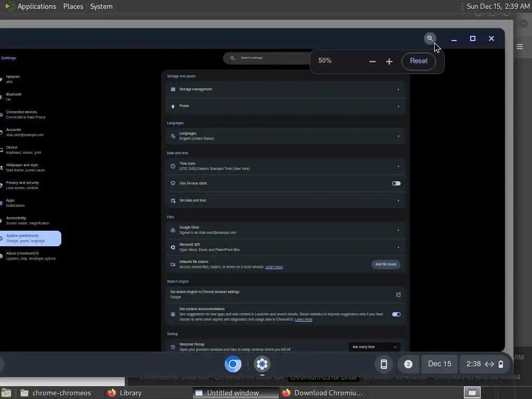The width and height of the screenshot is (532, 399).
Task: Open Bluetooth settings in sidebar
Action: point(30,97)
